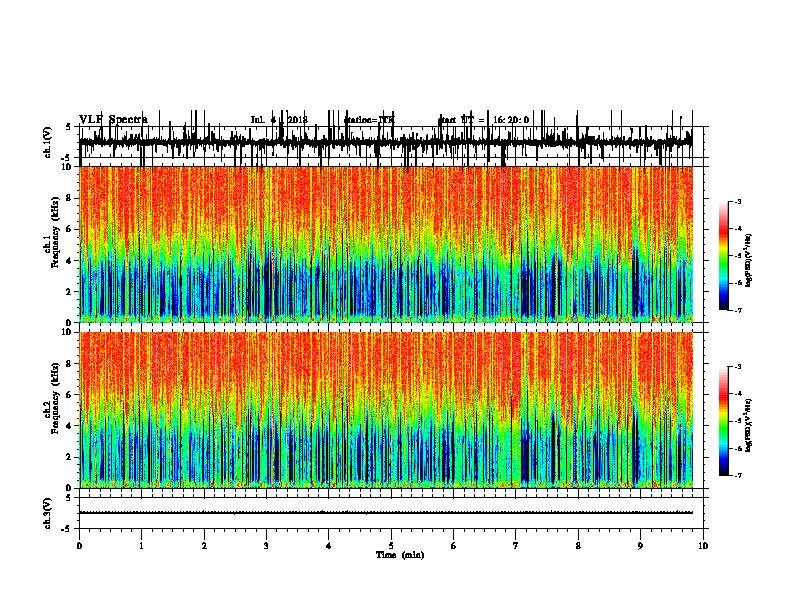
Task: Click the "-7" tick on ch.1 colorbar
Action: click(737, 310)
